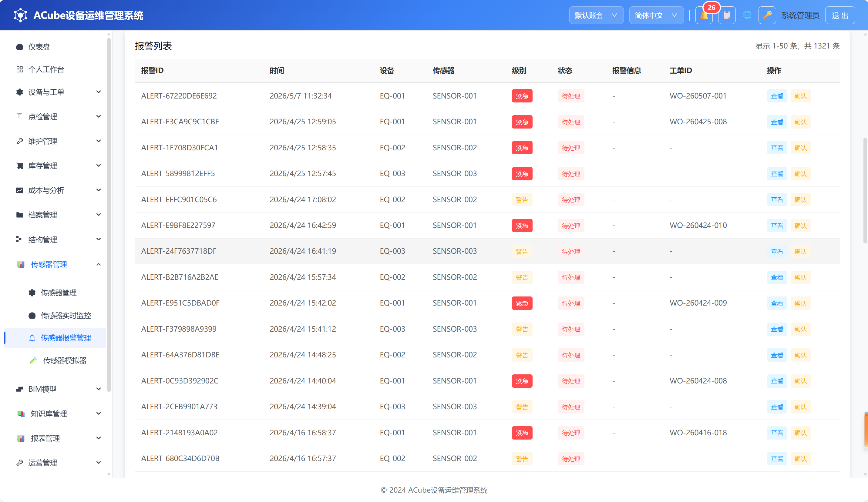Viewport: 868px width, 502px height.
Task: Expand 档案管理 menu
Action: (x=55, y=215)
